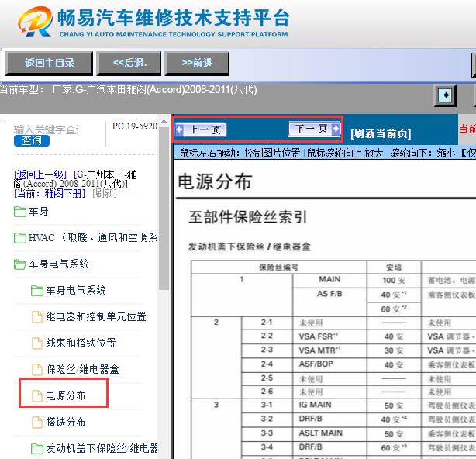Screen dimensions: 476x459
Task: Click the 返回上一级 link
Action: tap(40, 174)
